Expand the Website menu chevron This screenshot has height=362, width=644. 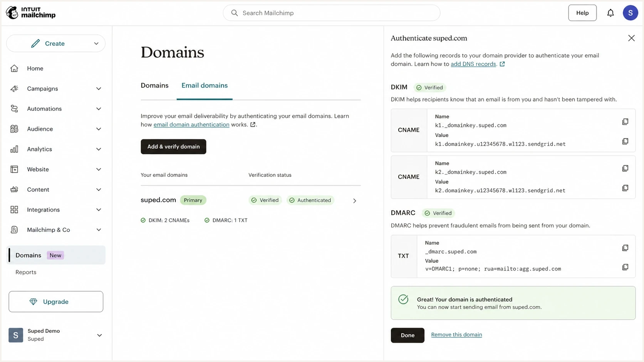(99, 169)
